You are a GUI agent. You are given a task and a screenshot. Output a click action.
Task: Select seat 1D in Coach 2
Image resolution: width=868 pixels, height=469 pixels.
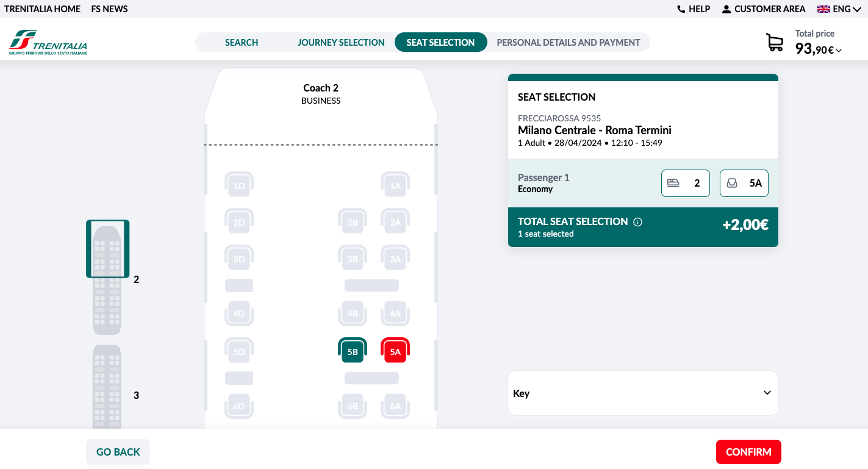[239, 185]
